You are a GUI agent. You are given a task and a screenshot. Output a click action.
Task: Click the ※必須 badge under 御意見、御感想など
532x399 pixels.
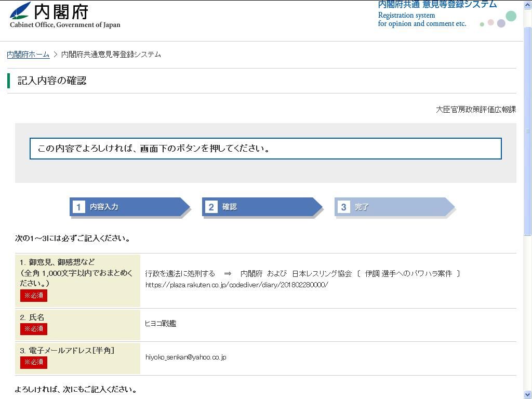34,296
